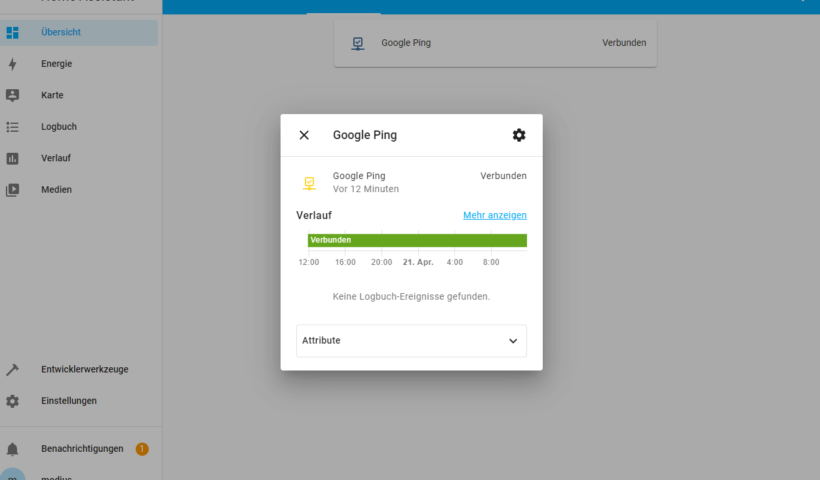Image resolution: width=820 pixels, height=480 pixels.
Task: Open Google Ping entity settings gear
Action: coord(519,135)
